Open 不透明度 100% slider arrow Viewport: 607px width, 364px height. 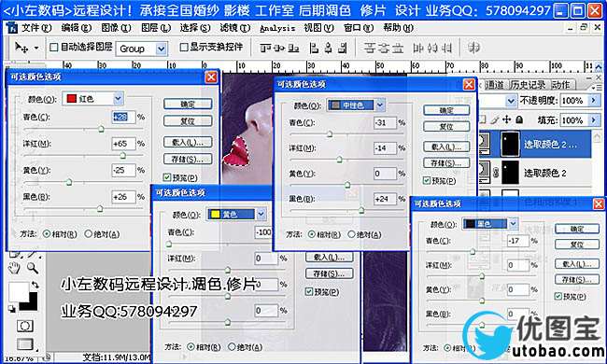tap(593, 101)
